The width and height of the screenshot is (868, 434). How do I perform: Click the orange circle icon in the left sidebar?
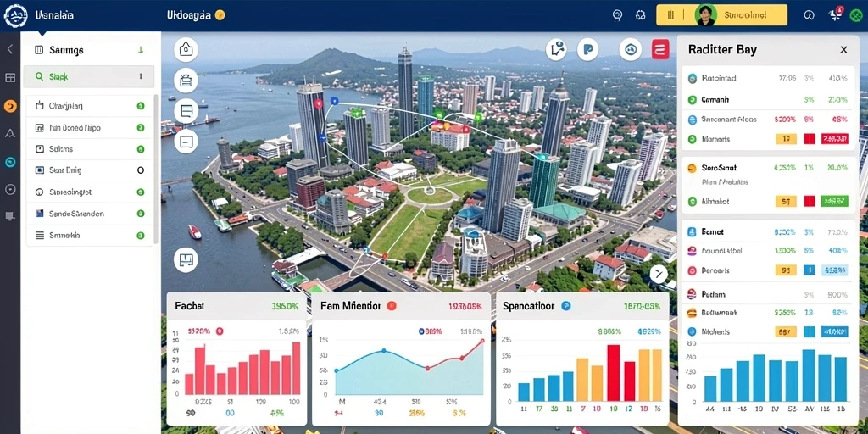coord(10,106)
